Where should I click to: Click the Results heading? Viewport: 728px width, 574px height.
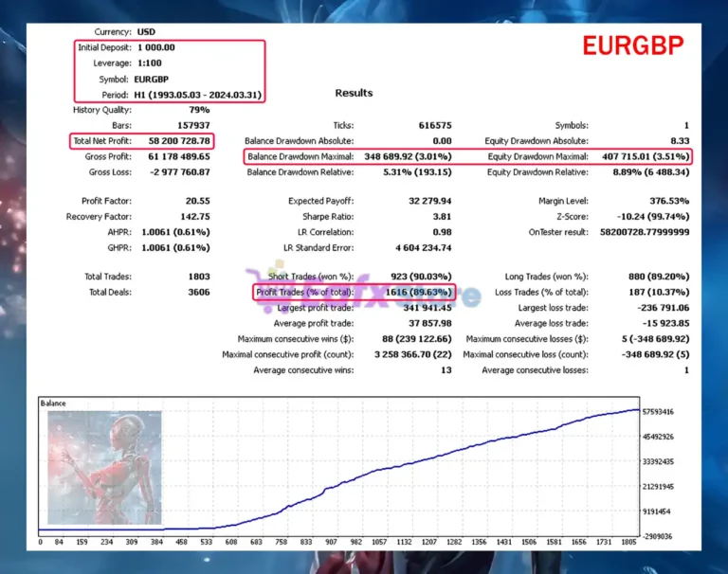point(354,93)
